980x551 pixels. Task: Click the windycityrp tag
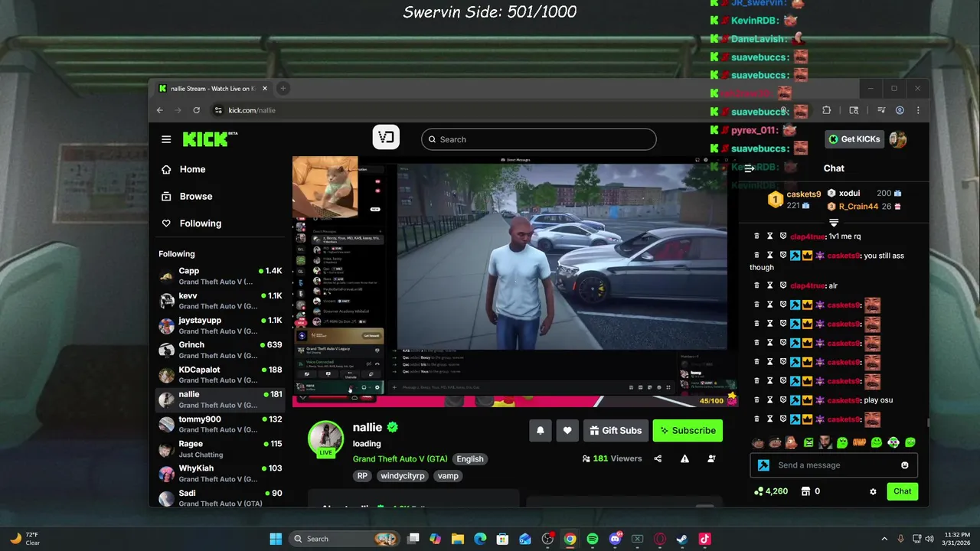coord(402,475)
